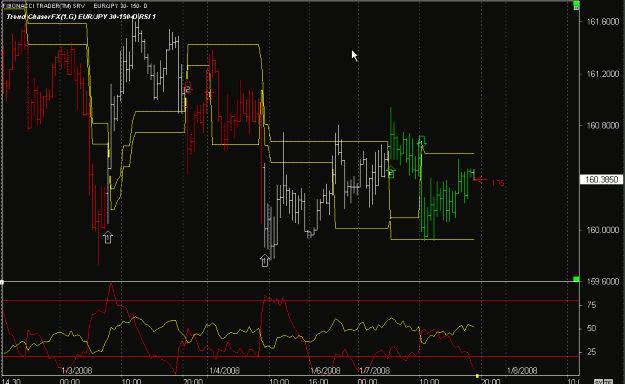Screen dimensions: 625x384
Task: Click the RSI 25 level label
Action: coord(592,352)
